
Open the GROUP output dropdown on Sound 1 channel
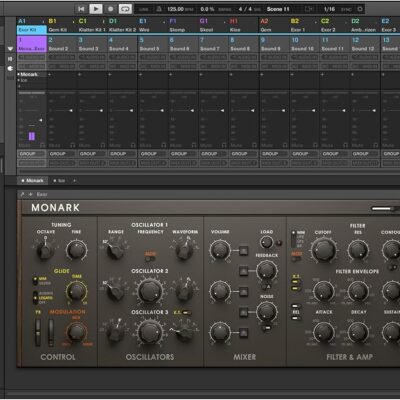pyautogui.click(x=31, y=154)
